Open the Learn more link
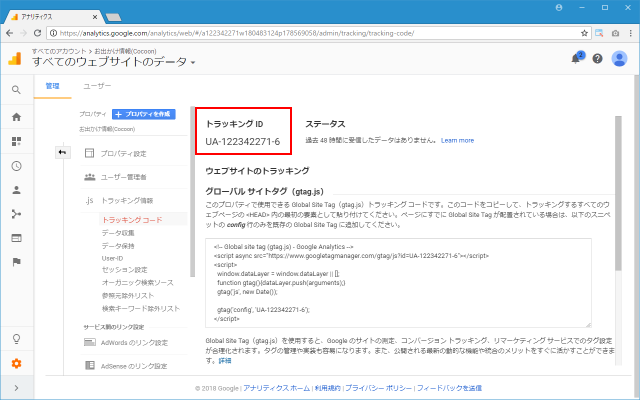640x400 pixels. click(457, 140)
